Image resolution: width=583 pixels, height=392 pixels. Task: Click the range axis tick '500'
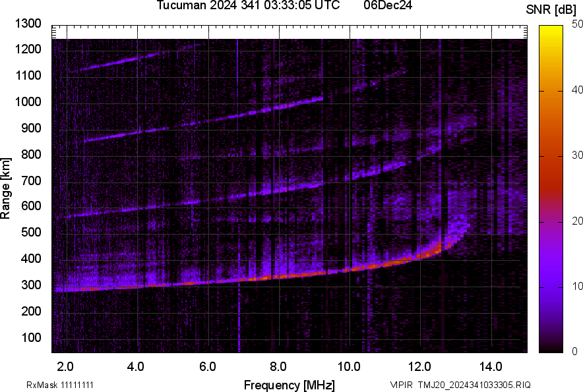[x=31, y=232]
